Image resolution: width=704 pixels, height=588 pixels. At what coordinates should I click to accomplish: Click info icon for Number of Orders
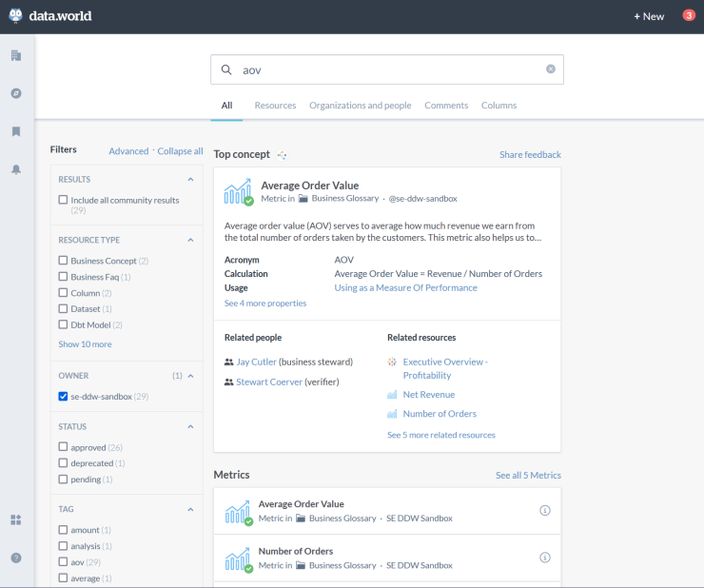pyautogui.click(x=545, y=558)
